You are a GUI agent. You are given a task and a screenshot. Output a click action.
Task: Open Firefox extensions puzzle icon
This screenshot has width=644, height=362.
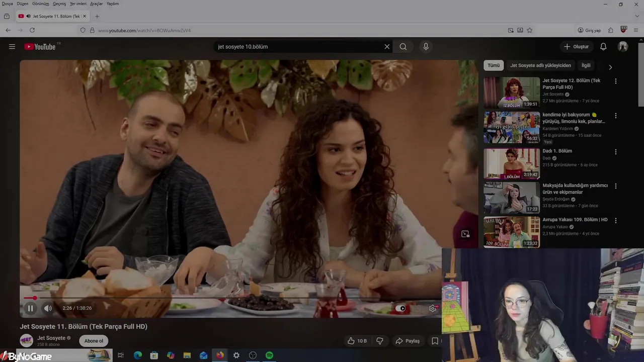tap(610, 30)
